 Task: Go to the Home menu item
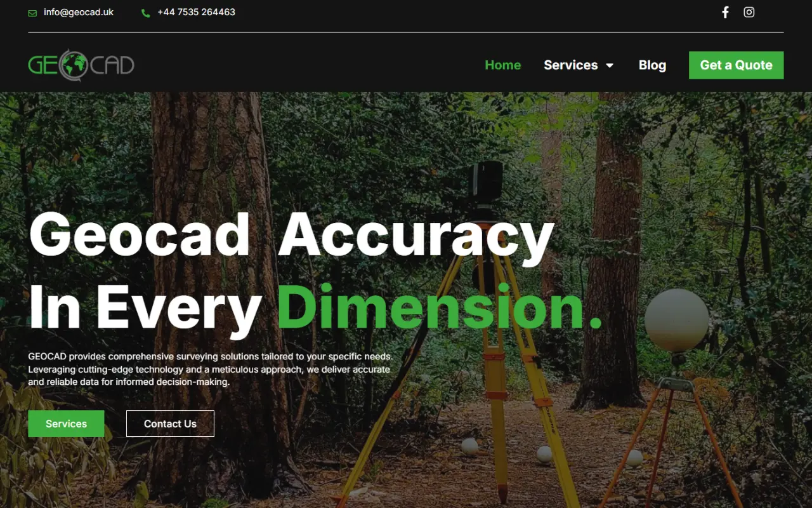(503, 65)
